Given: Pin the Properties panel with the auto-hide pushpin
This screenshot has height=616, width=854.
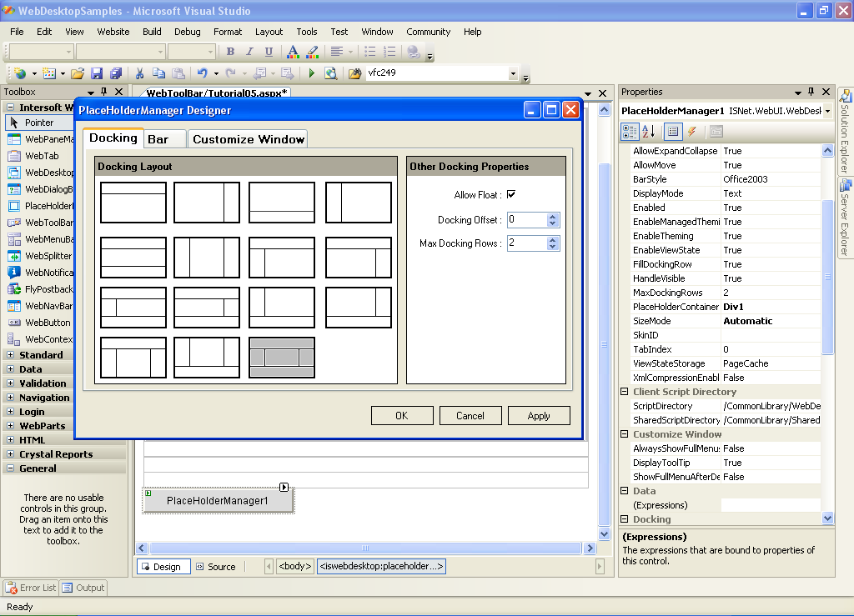Looking at the screenshot, I should coord(810,92).
